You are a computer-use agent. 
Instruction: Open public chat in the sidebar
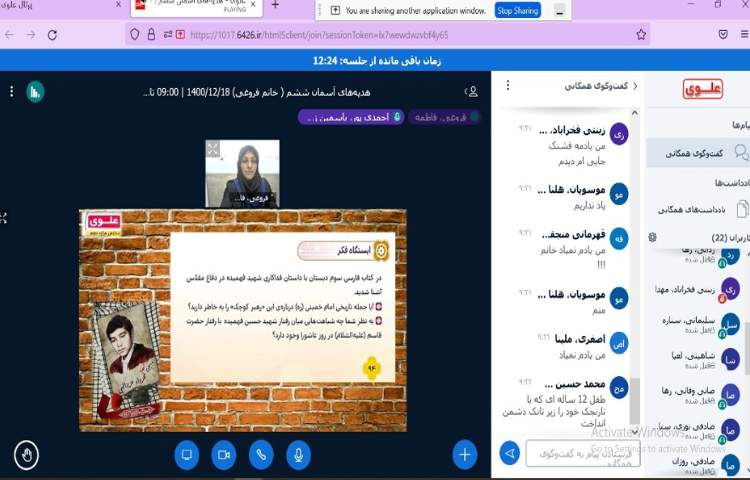[698, 153]
